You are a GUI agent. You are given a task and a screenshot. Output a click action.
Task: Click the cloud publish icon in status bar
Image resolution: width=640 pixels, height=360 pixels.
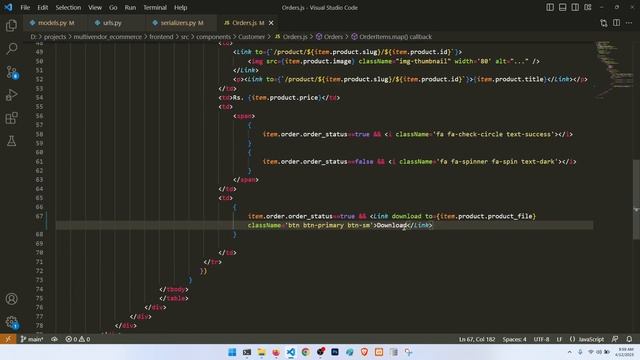54,339
